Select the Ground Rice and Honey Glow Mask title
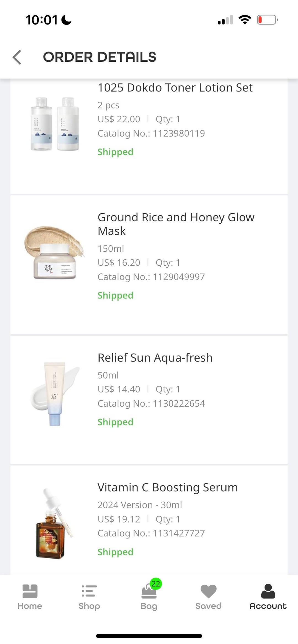Image resolution: width=298 pixels, height=644 pixels. click(x=176, y=224)
